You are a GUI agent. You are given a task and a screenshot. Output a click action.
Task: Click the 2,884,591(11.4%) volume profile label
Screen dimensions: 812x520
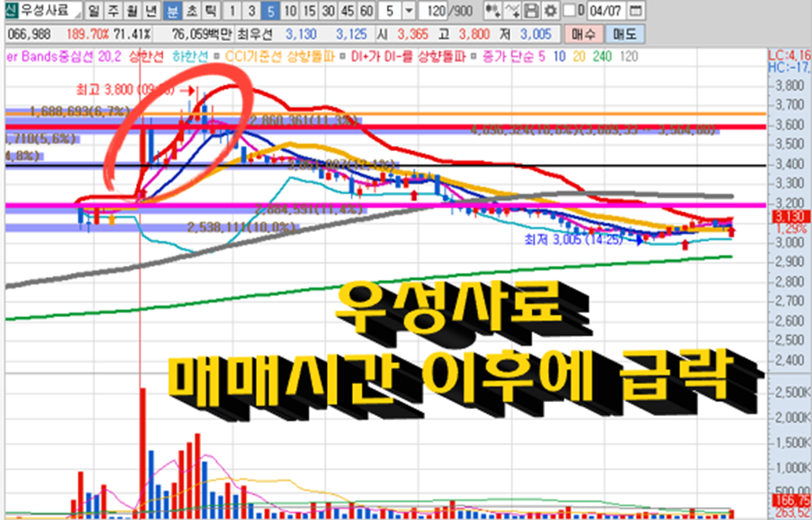pyautogui.click(x=309, y=209)
